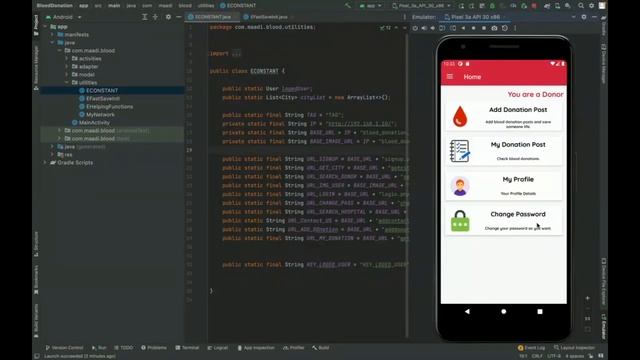Tap the phone's back navigation button
640x360 pixels.
[x=467, y=311]
